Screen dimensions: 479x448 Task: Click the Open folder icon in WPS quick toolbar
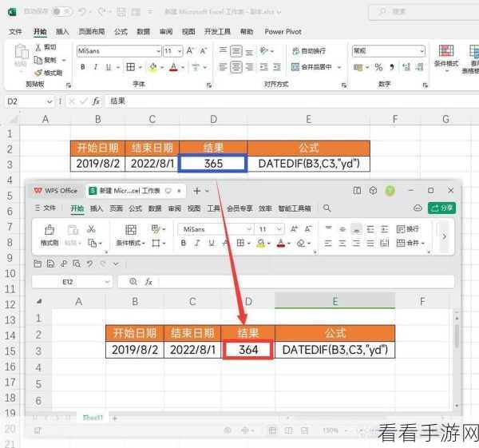pyautogui.click(x=38, y=264)
